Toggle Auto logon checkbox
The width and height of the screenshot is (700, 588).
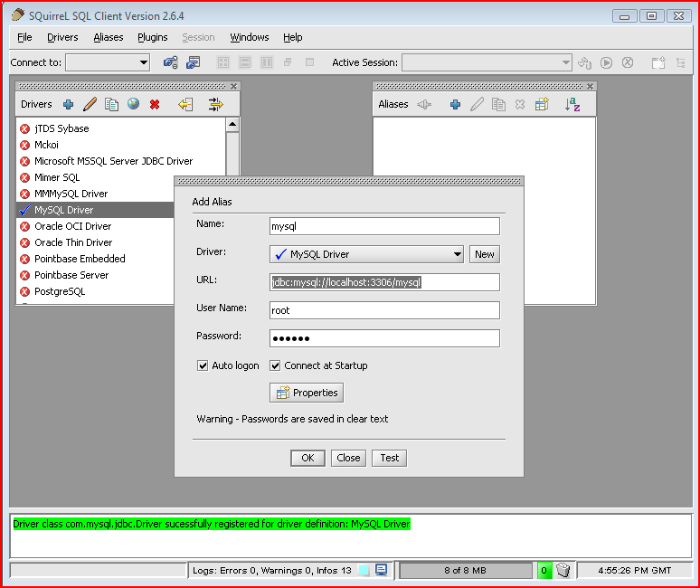point(203,365)
